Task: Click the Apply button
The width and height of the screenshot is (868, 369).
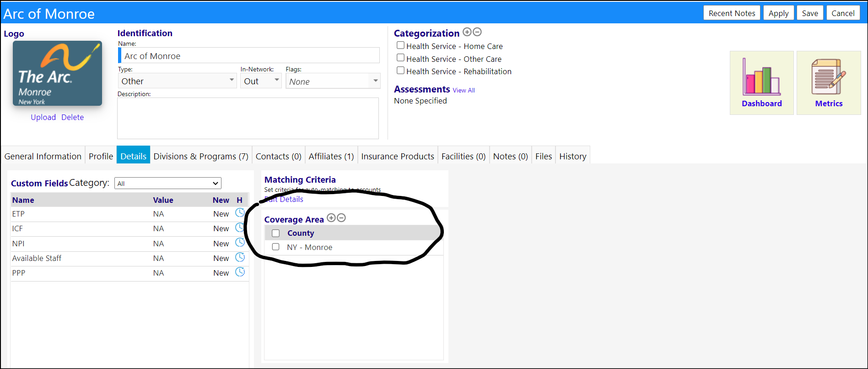Action: [x=778, y=13]
